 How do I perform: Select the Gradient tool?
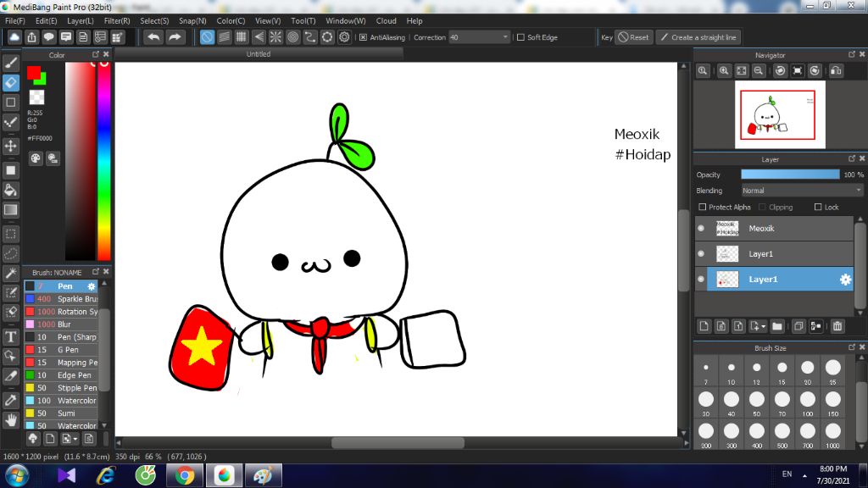click(10, 210)
